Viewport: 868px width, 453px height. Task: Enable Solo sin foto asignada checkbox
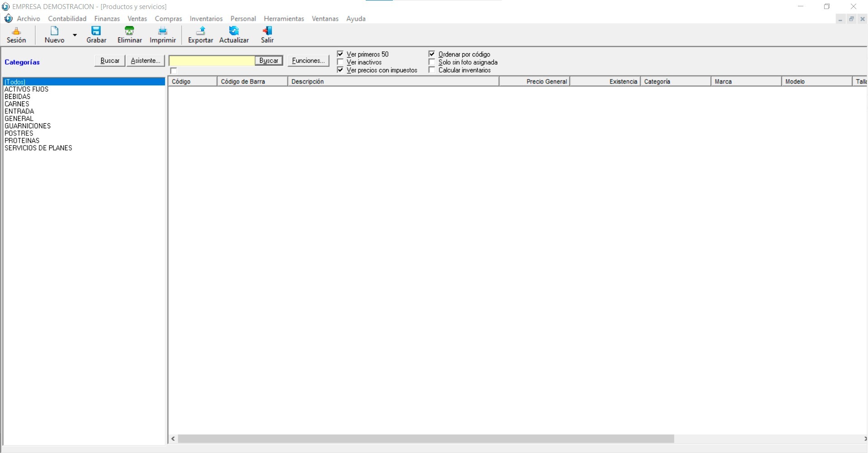coord(432,62)
